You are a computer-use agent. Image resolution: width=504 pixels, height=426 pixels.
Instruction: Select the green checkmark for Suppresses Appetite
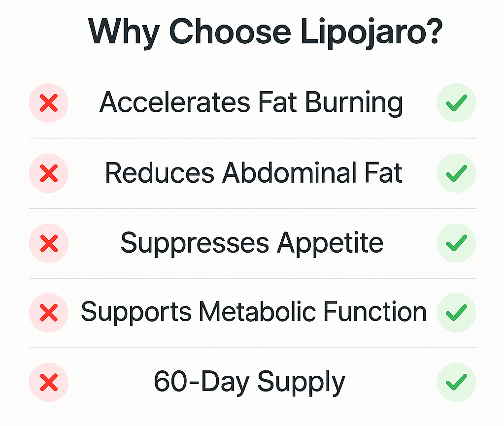[456, 243]
